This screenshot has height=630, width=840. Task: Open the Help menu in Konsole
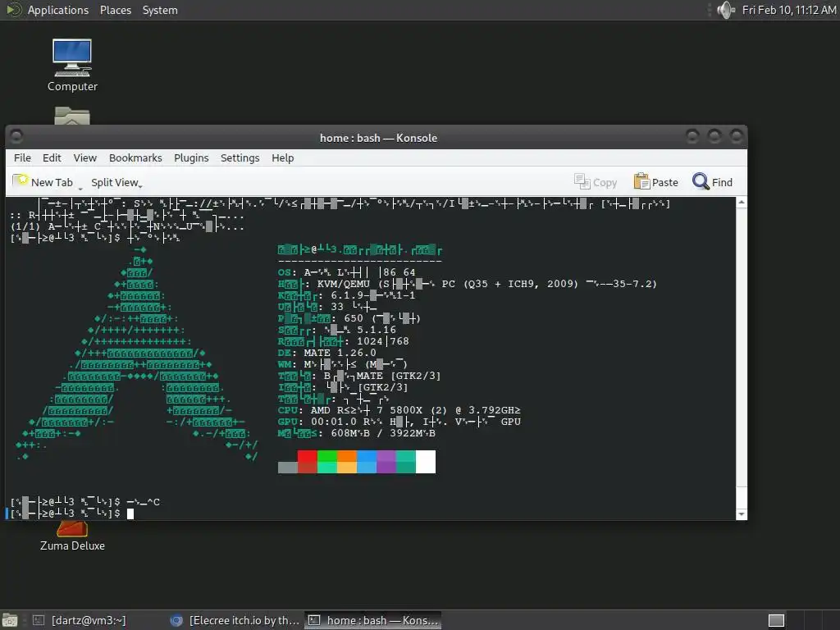pyautogui.click(x=283, y=158)
